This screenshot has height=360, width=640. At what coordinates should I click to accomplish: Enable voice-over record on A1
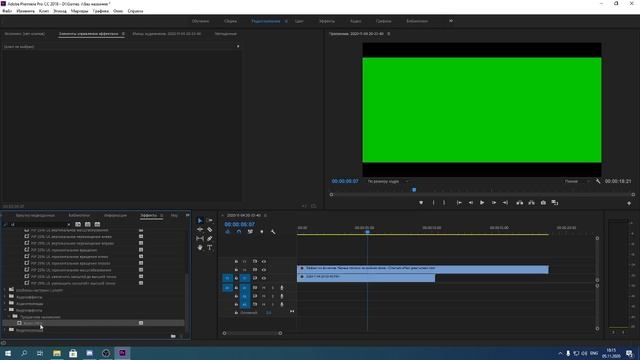point(282,288)
